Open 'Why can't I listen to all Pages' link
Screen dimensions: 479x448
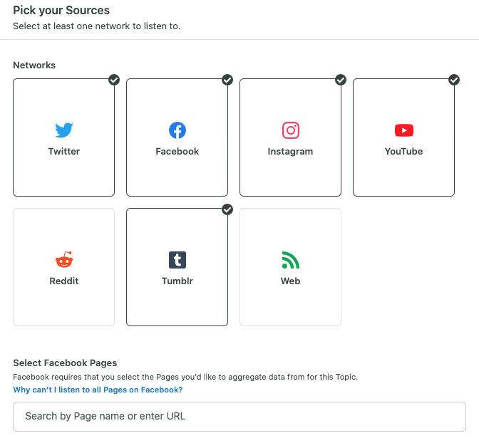point(98,390)
